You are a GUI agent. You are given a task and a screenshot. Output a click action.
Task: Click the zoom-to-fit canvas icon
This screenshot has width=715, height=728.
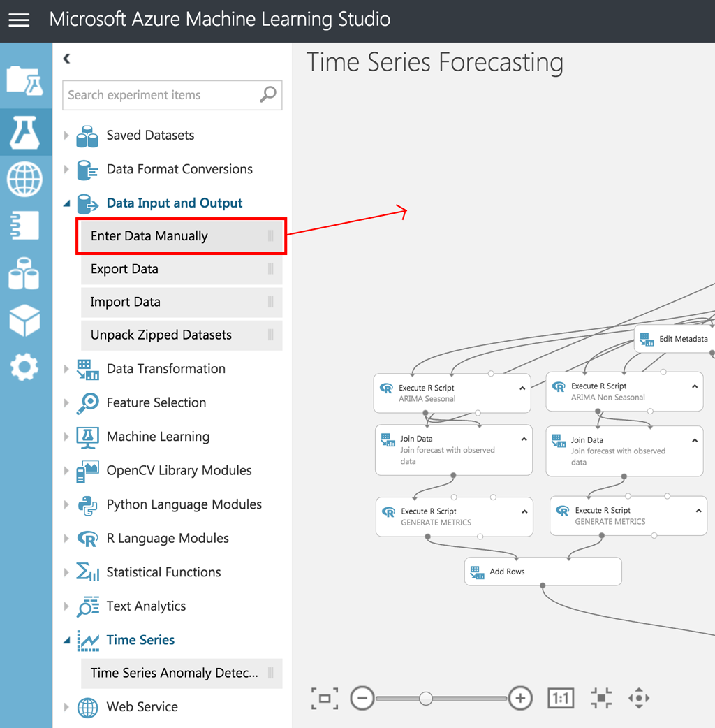[325, 698]
